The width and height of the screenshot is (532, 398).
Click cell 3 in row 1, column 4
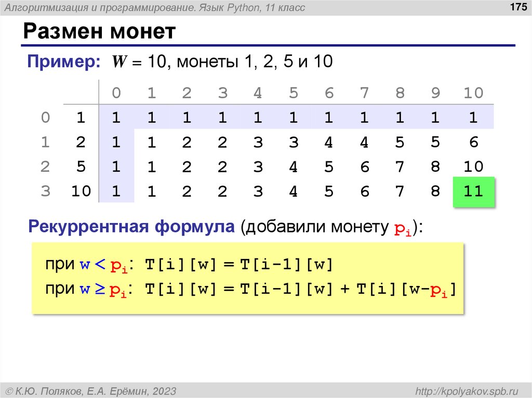click(x=258, y=142)
